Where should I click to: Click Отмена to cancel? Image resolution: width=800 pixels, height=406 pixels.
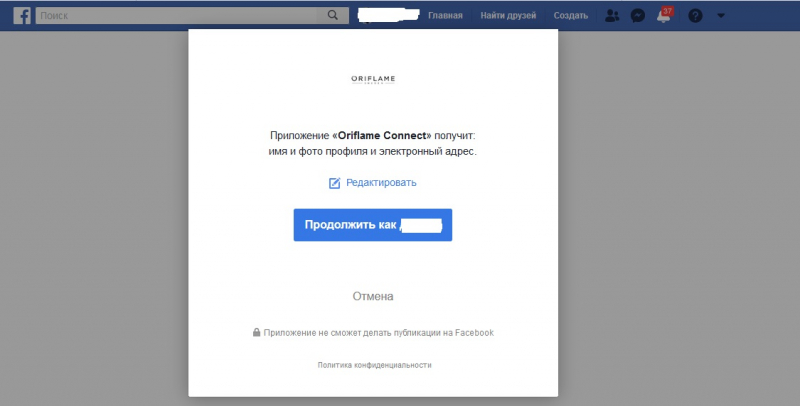(x=373, y=296)
